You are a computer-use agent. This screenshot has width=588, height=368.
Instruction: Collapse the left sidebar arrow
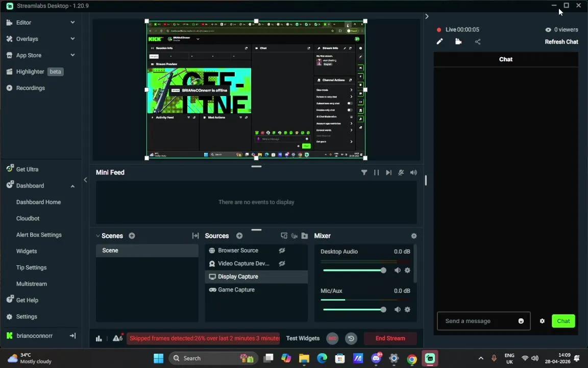click(86, 180)
